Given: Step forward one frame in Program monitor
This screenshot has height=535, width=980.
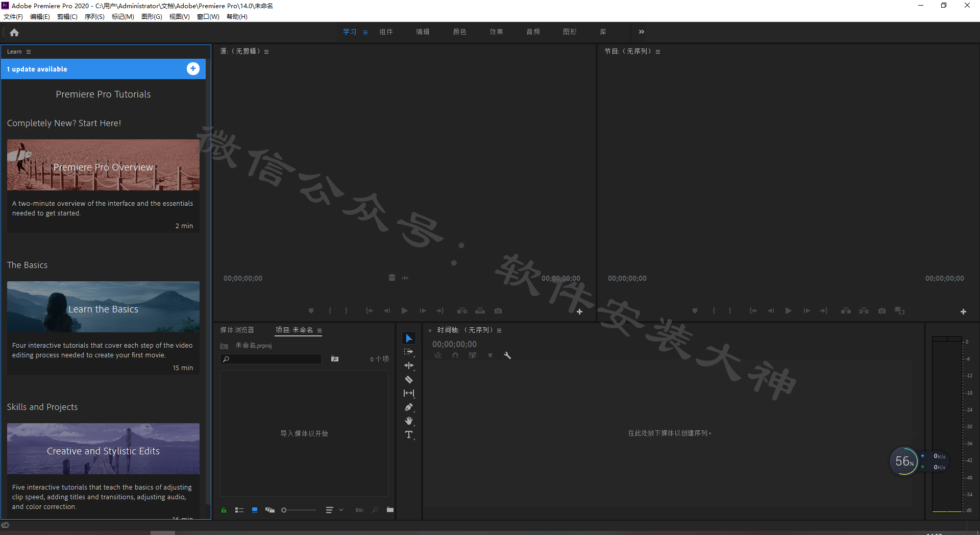Looking at the screenshot, I should pyautogui.click(x=806, y=311).
